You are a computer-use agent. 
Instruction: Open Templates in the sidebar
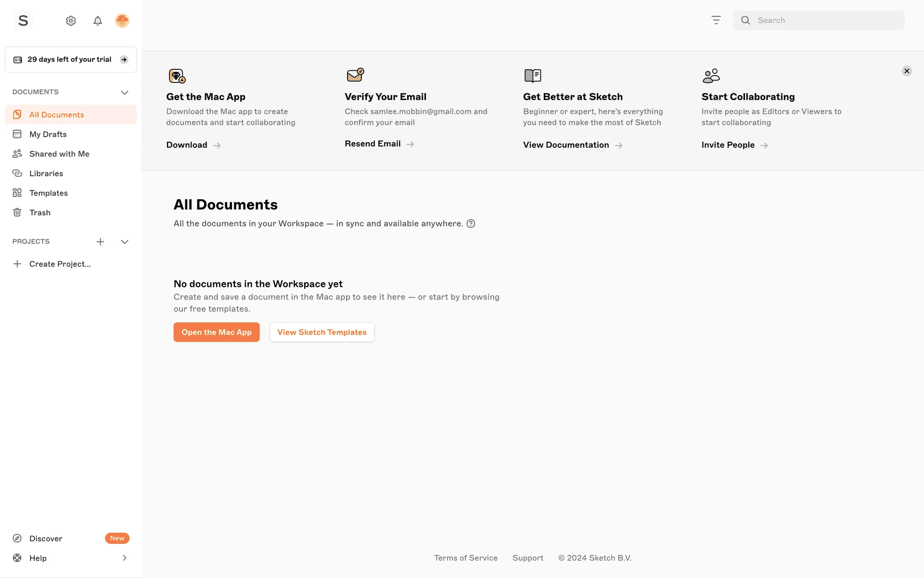(x=49, y=193)
